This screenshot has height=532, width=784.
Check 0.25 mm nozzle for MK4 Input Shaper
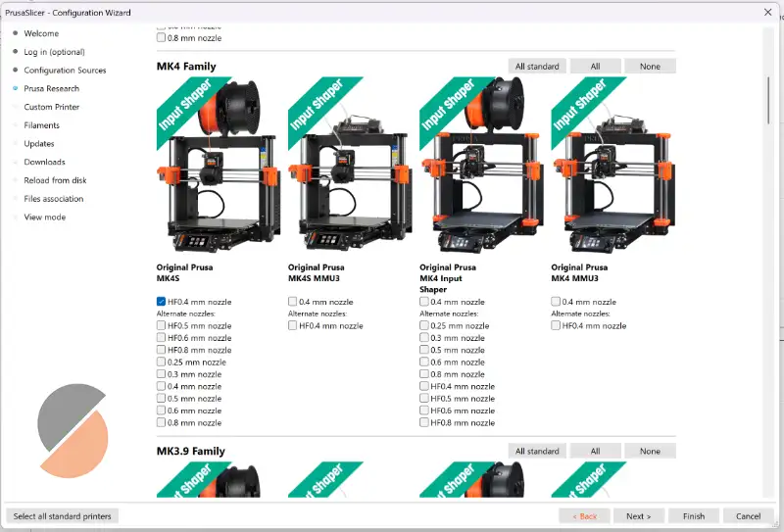pyautogui.click(x=424, y=325)
